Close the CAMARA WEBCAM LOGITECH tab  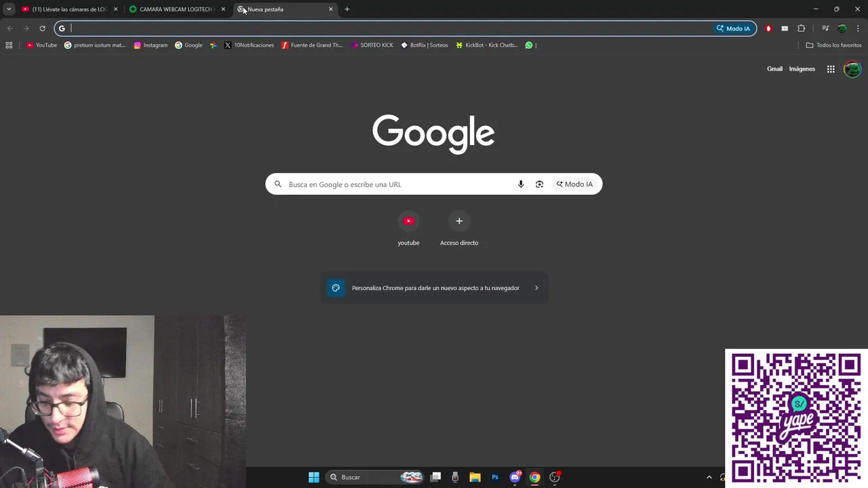click(x=223, y=9)
